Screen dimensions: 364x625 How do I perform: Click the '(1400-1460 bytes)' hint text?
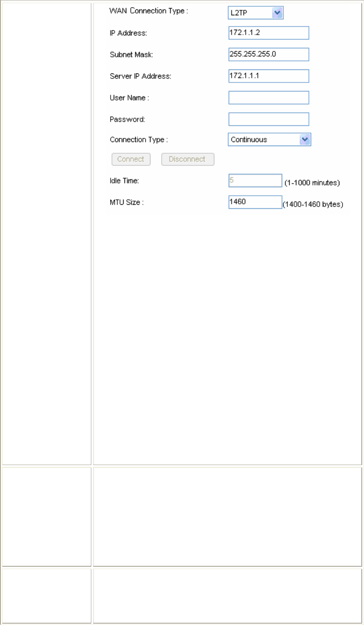coord(313,205)
